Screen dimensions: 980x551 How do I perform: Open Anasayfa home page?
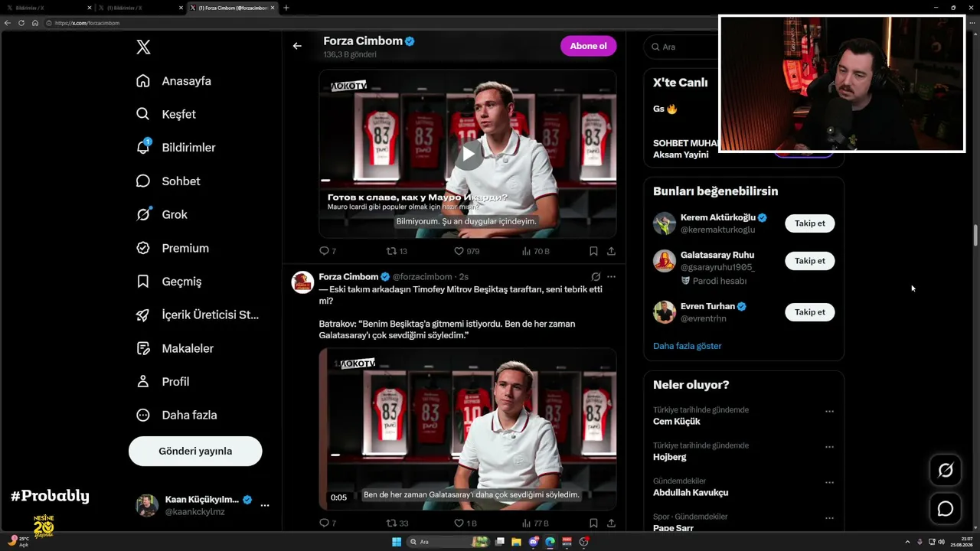pyautogui.click(x=173, y=81)
